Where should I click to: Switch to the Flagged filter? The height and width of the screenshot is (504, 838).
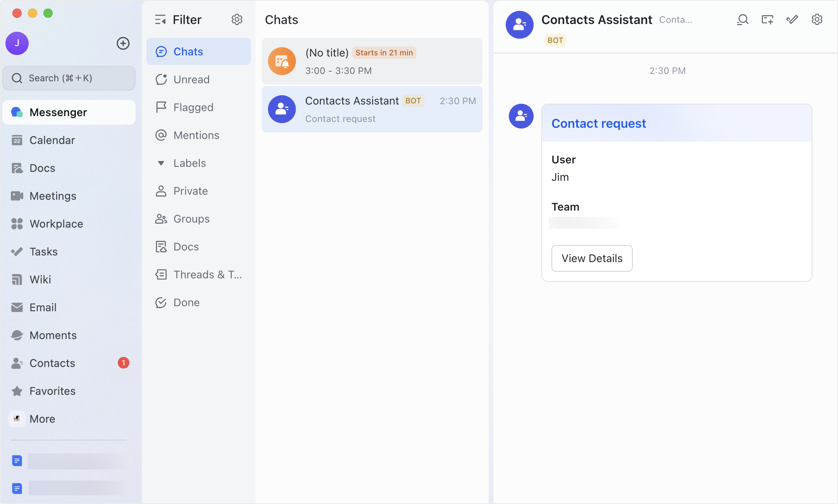click(193, 107)
